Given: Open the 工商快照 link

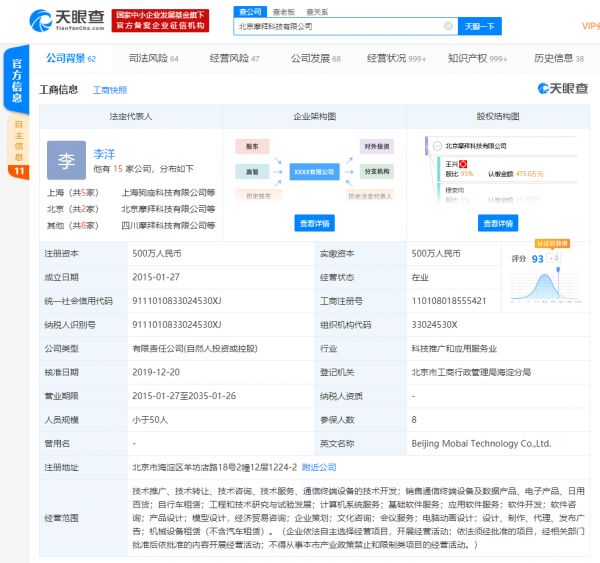Looking at the screenshot, I should coord(110,90).
